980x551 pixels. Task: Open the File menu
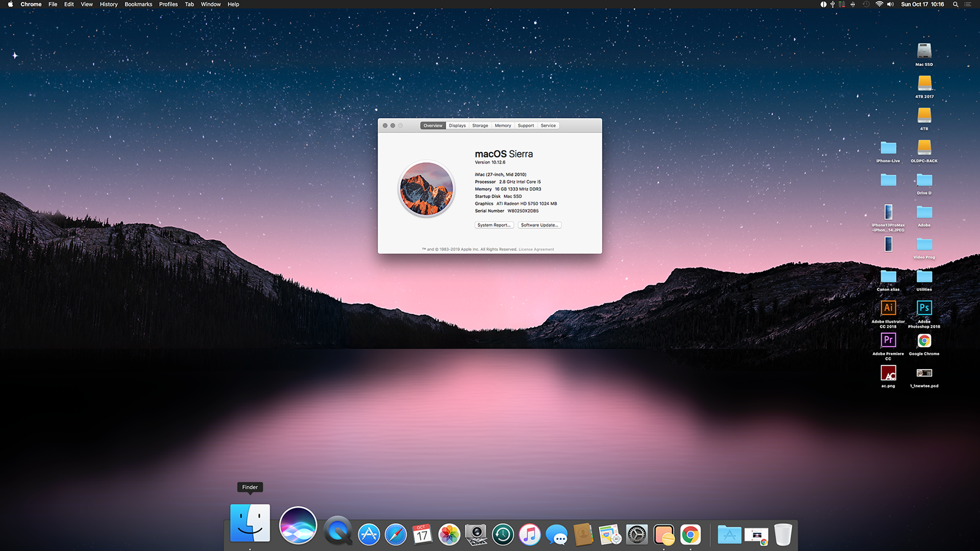(x=53, y=4)
